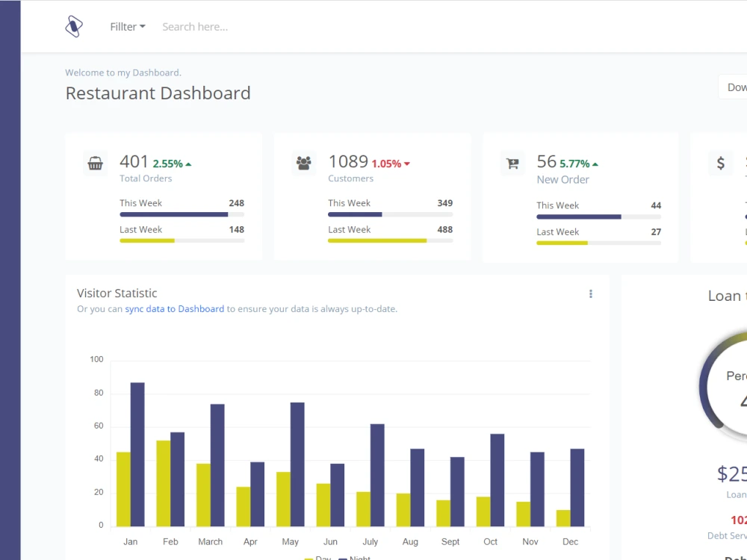
Task: Click the 488 Last Week customers value
Action: click(x=445, y=229)
